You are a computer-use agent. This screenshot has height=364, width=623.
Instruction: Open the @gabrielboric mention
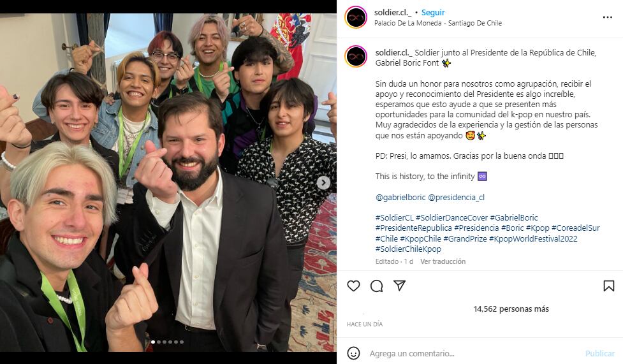(x=400, y=197)
